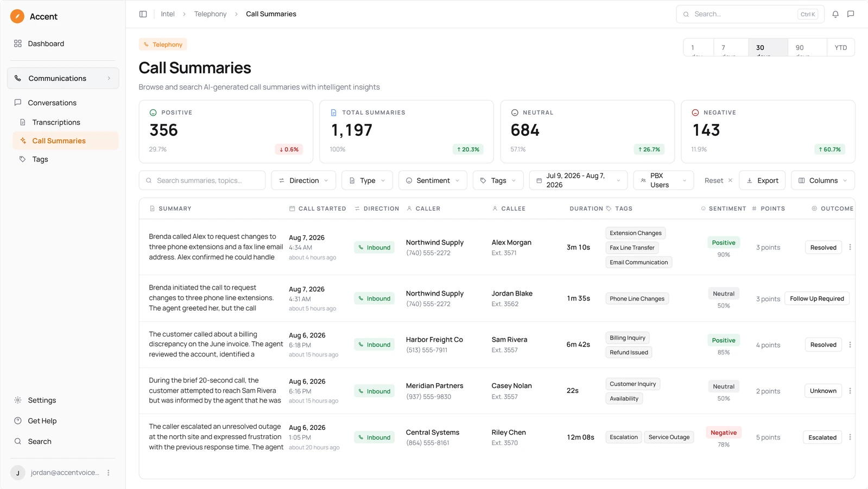
Task: Sort by Duration column header
Action: pyautogui.click(x=586, y=209)
